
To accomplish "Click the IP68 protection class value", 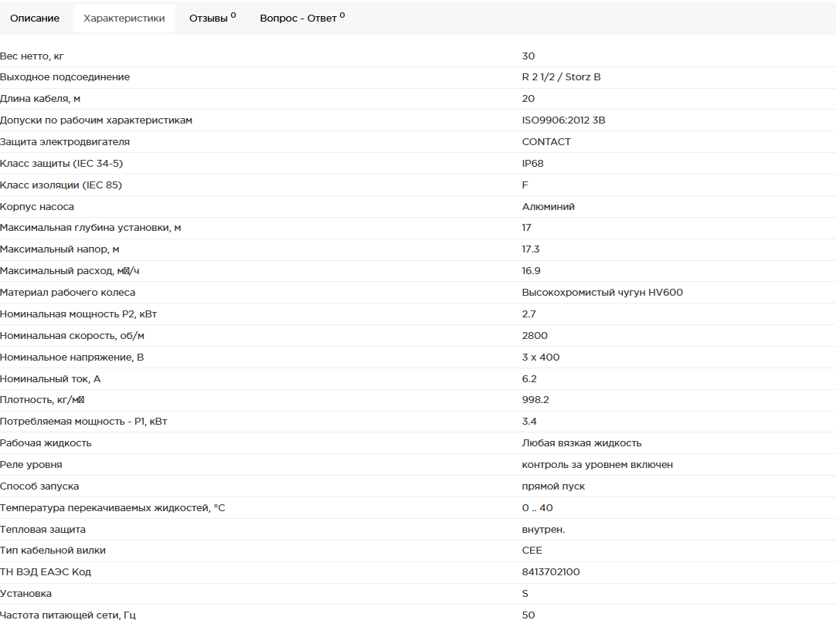I will tap(533, 164).
